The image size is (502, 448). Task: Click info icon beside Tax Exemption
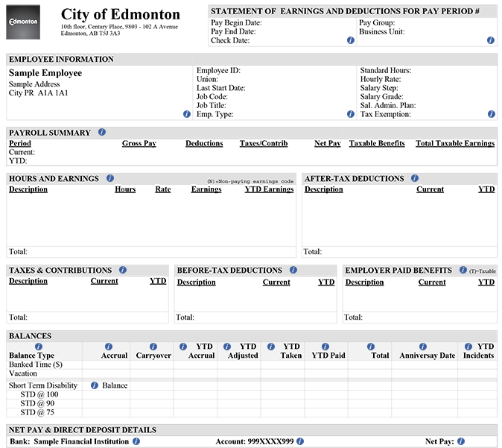point(491,114)
